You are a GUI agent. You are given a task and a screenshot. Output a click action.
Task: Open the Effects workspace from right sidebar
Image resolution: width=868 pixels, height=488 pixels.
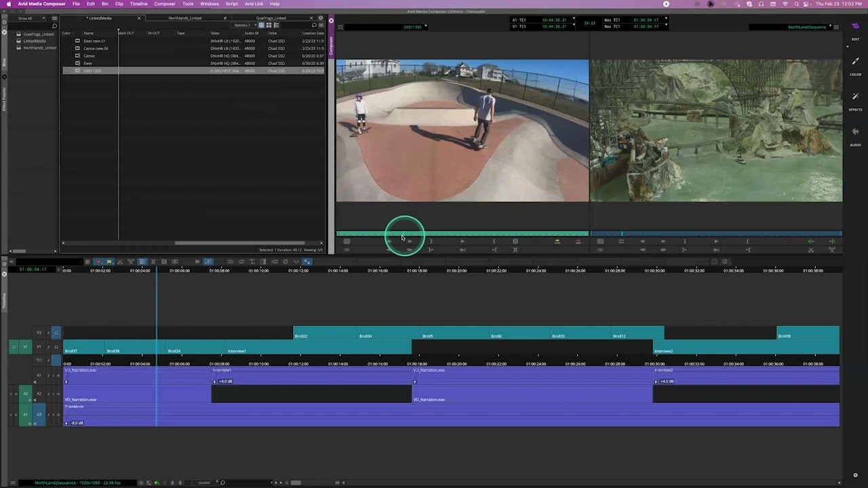click(855, 101)
